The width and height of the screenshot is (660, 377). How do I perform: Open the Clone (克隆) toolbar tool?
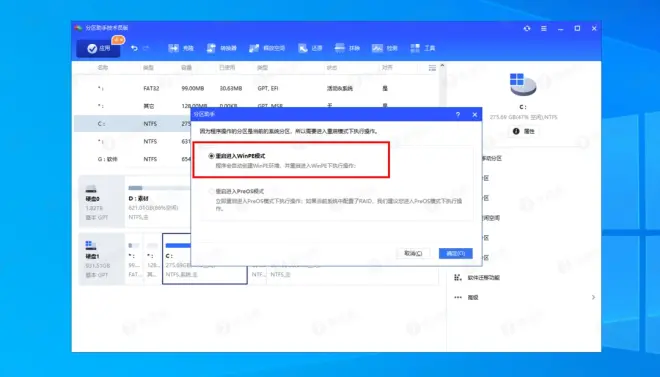(181, 48)
